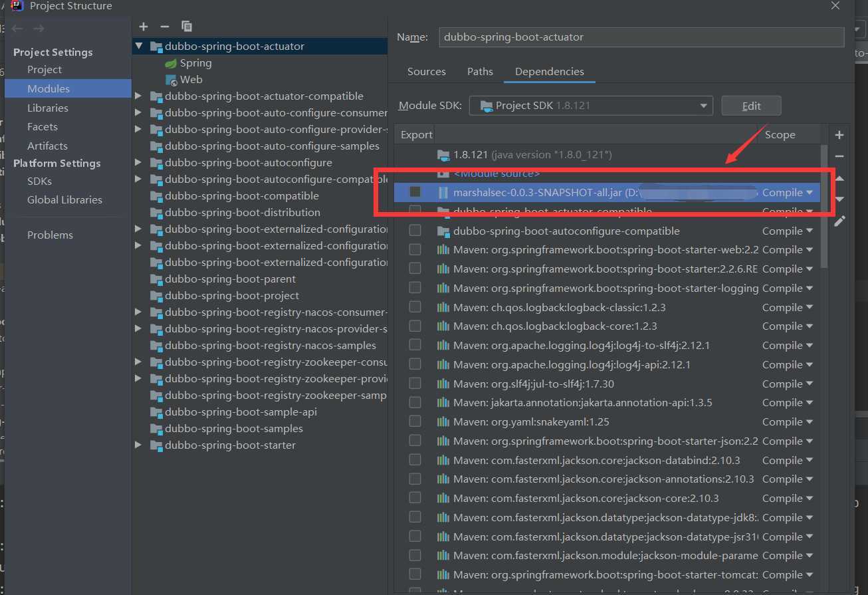Toggle export for jackson-core:2.10.3

(415, 497)
